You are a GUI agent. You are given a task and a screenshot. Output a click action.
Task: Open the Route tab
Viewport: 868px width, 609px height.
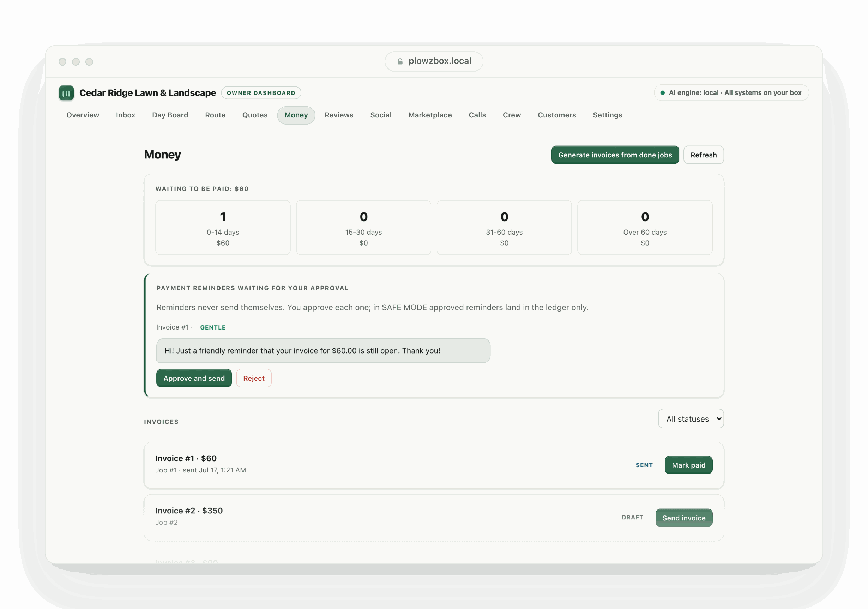(215, 115)
